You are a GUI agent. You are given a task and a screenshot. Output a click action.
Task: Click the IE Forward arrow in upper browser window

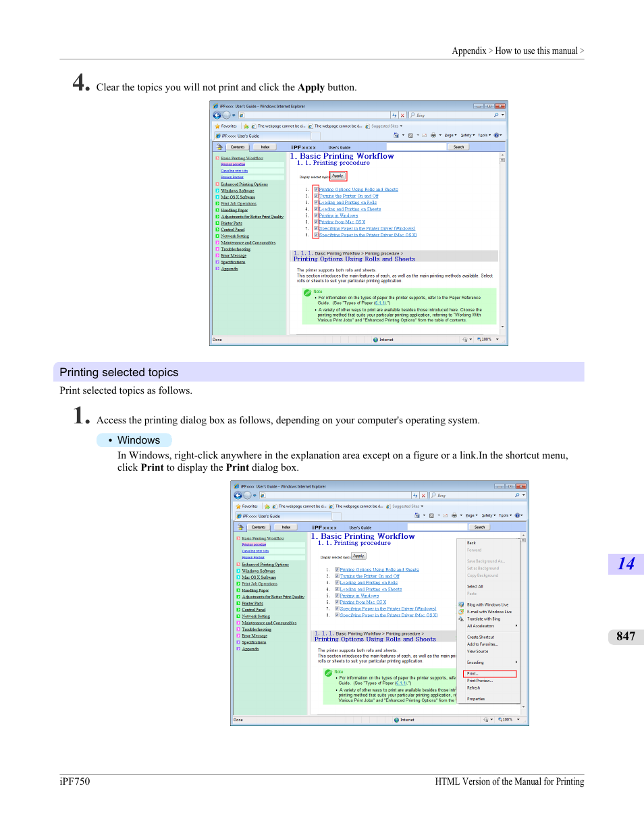pyautogui.click(x=226, y=115)
